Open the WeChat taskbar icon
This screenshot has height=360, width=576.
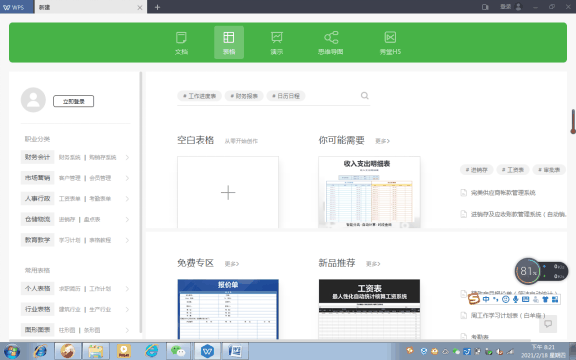click(x=179, y=352)
